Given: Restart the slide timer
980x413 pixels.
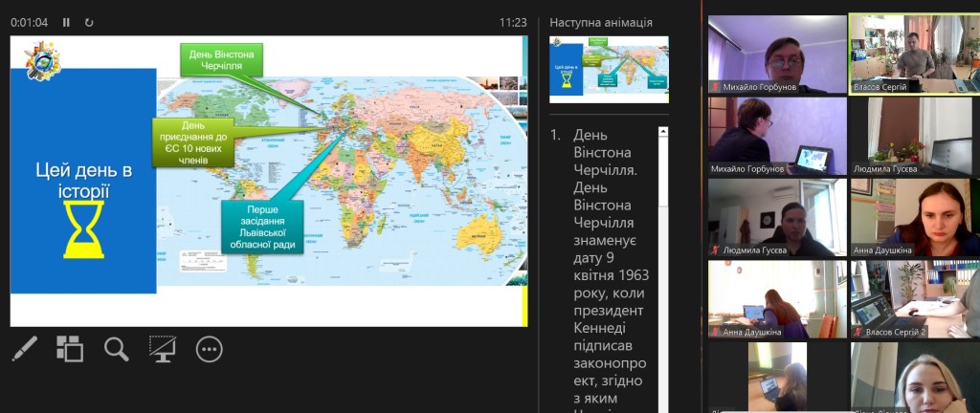Looking at the screenshot, I should coord(89,22).
